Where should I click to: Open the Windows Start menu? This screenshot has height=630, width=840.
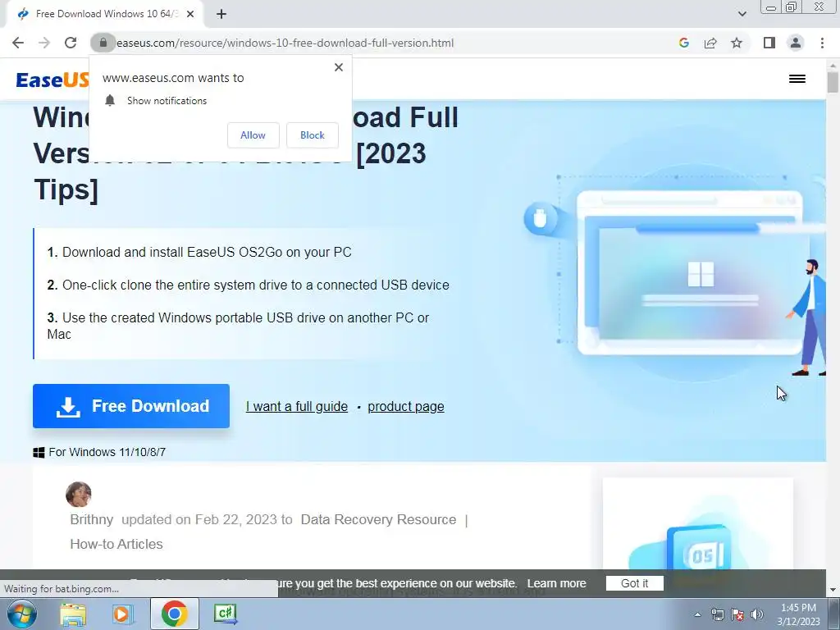pos(22,614)
